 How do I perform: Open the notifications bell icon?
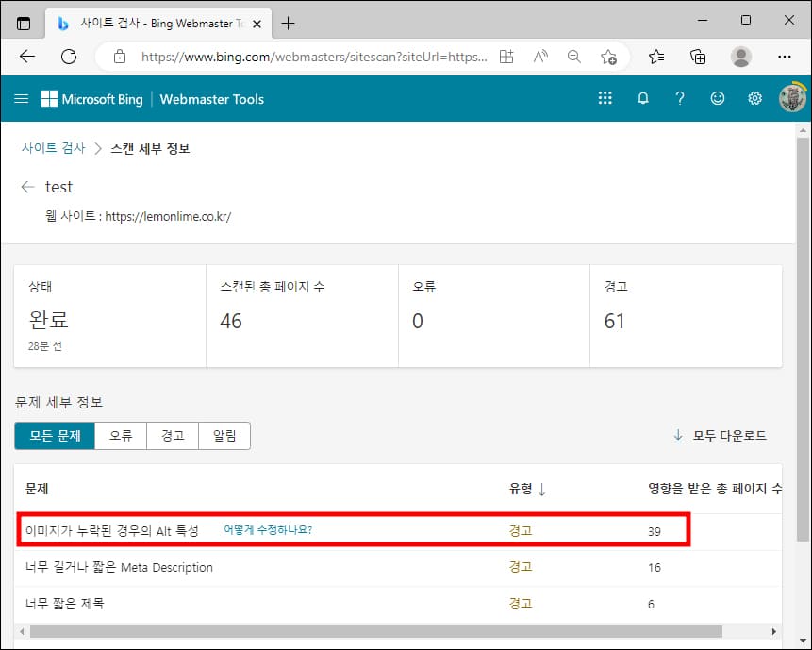pos(642,98)
